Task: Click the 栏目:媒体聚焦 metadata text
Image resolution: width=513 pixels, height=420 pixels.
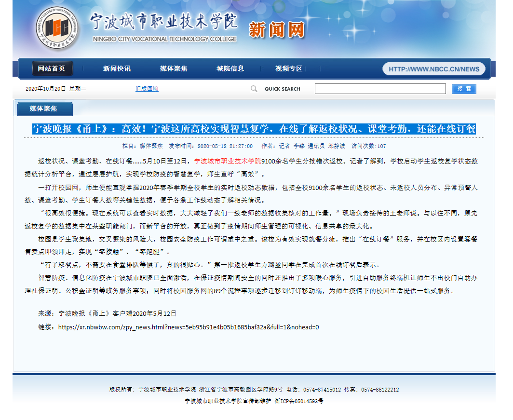Action: 142,146
